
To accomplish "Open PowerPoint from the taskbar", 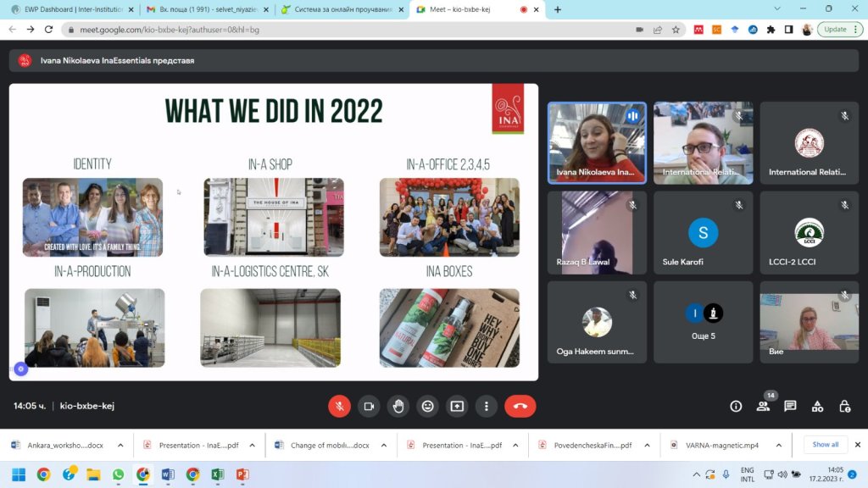I will coord(242,474).
